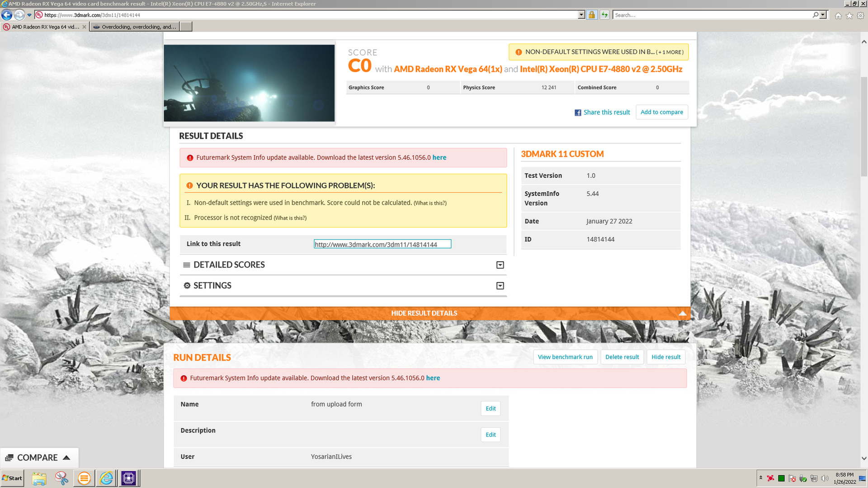Viewport: 868px width, 488px height.
Task: Open Favorites star icon
Action: coord(849,15)
